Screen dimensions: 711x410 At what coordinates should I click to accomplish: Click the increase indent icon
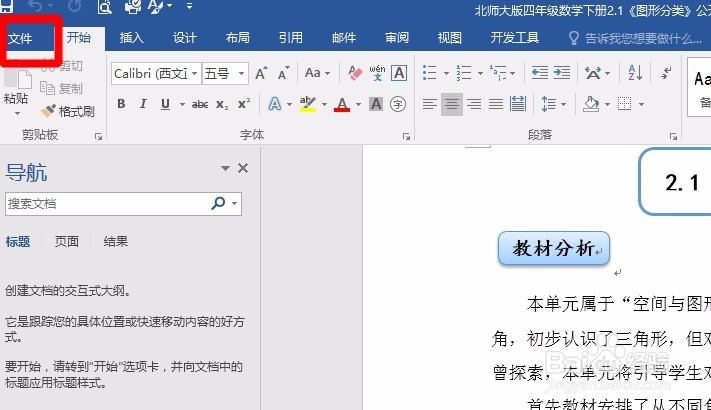pos(562,73)
